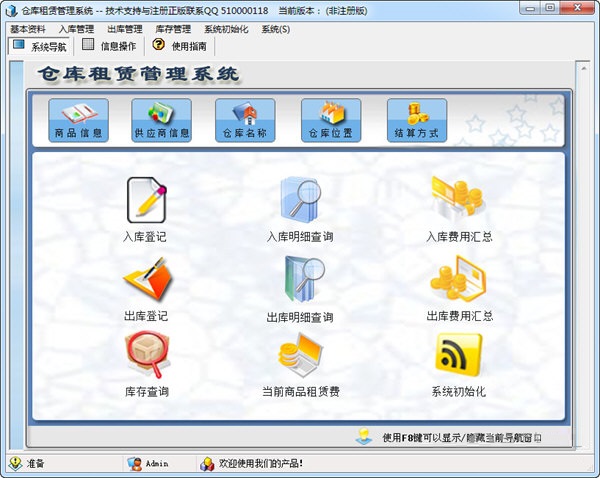The height and width of the screenshot is (478, 600).
Task: Click the 出库明细查询 text label
Action: coord(300,317)
